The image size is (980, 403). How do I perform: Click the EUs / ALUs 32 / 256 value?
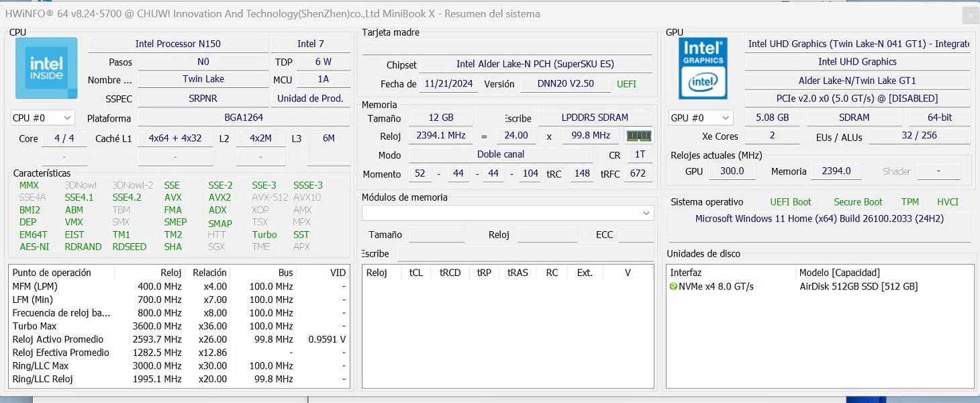920,136
